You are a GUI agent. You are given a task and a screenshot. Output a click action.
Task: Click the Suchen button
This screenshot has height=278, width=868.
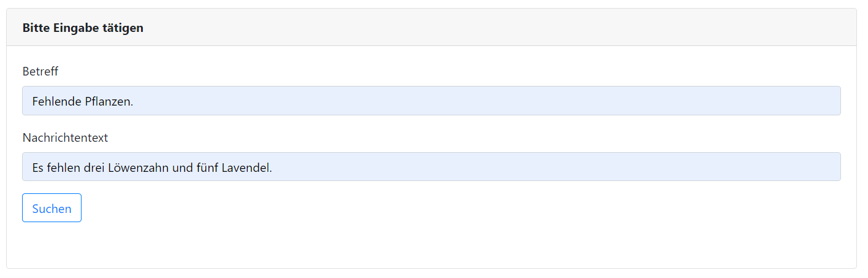click(51, 208)
